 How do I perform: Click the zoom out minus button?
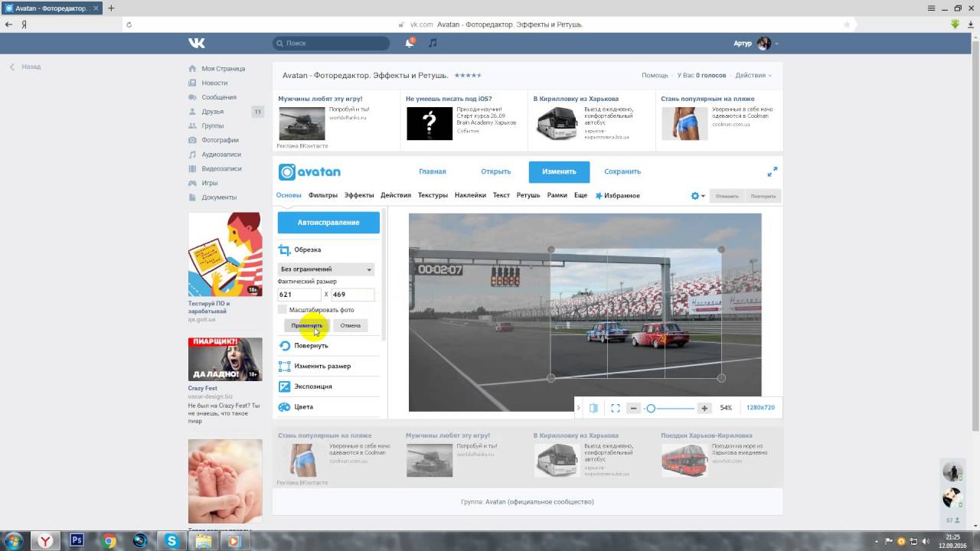(x=633, y=408)
